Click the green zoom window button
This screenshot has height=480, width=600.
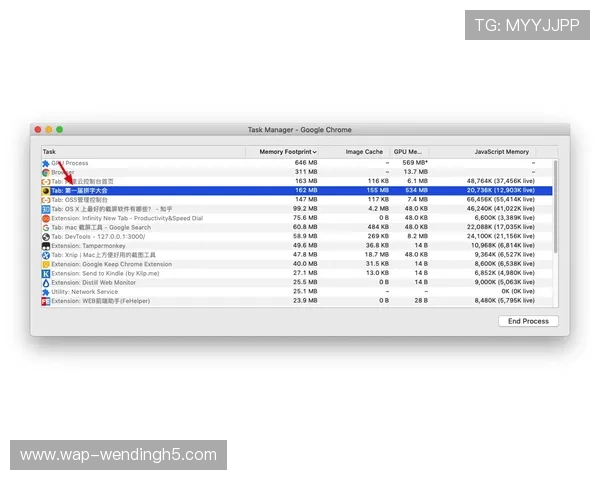(59, 130)
